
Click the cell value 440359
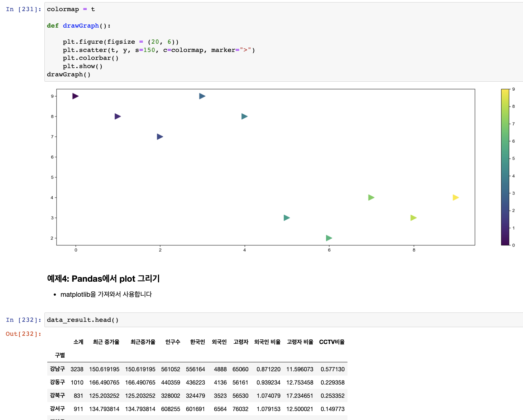tap(171, 382)
